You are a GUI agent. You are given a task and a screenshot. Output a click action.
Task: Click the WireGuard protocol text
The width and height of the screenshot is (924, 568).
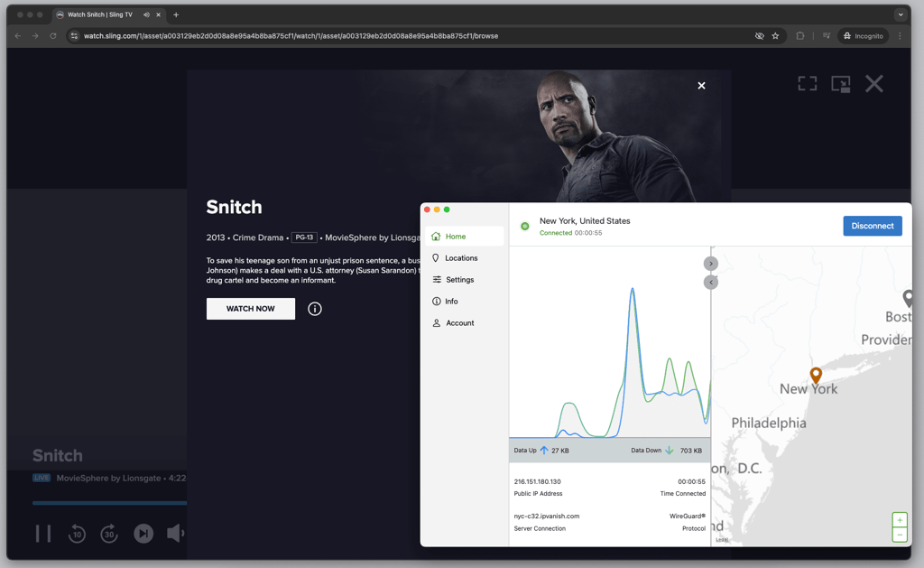(687, 517)
